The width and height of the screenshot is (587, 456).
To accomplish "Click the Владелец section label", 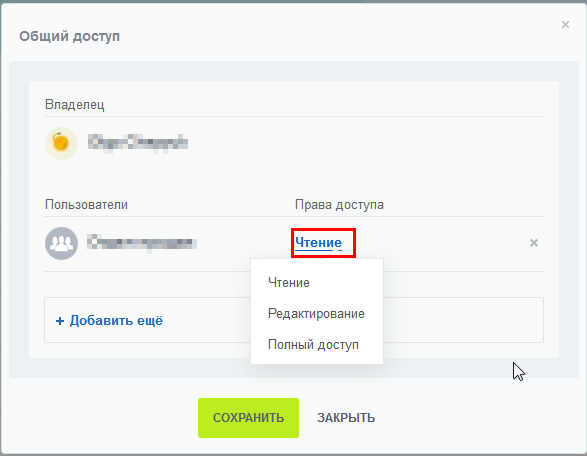I will click(x=74, y=104).
